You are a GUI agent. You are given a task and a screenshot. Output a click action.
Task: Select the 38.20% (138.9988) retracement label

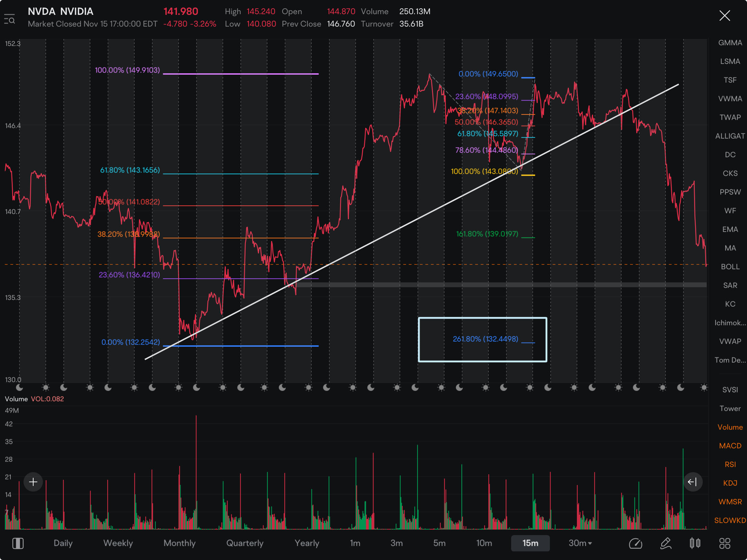click(x=128, y=234)
